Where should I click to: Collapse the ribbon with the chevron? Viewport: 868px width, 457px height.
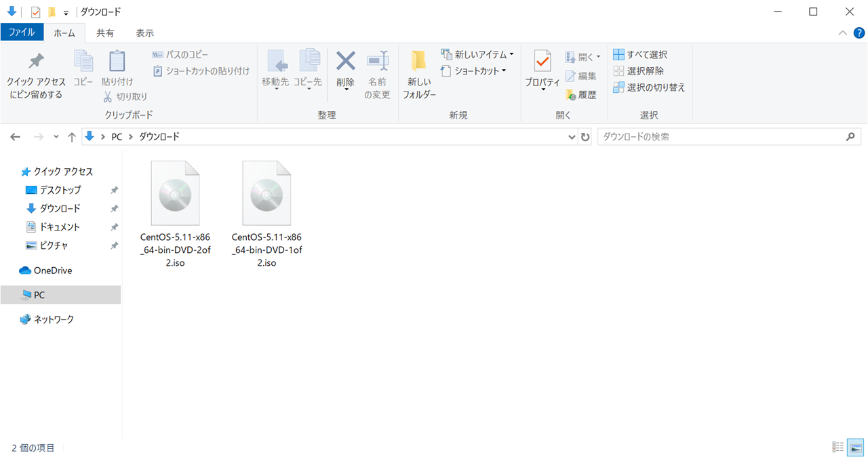842,32
